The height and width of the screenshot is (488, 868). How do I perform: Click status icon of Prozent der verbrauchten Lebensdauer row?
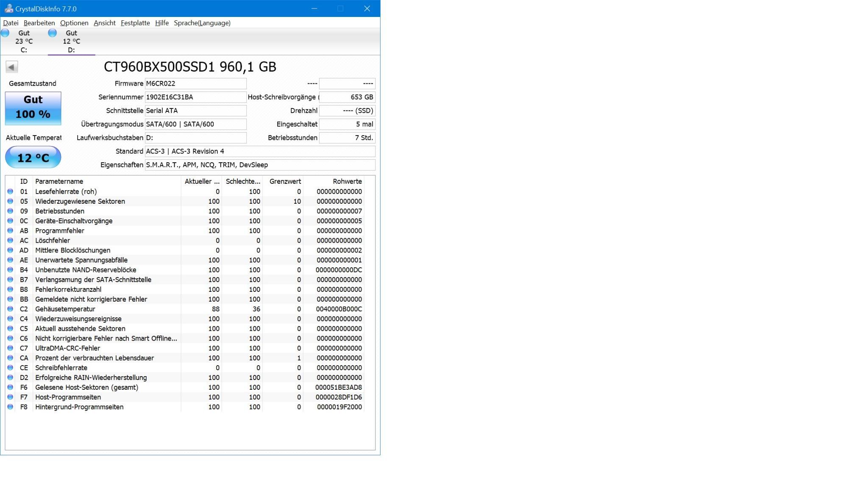point(10,358)
